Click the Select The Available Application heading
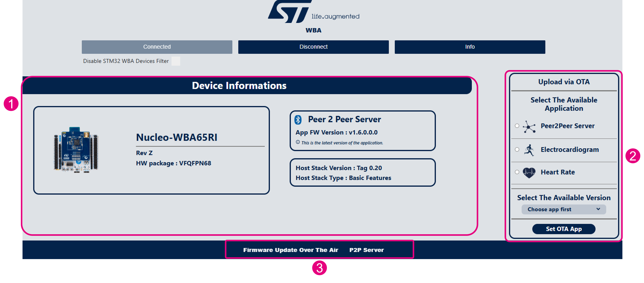The image size is (644, 283). [564, 104]
